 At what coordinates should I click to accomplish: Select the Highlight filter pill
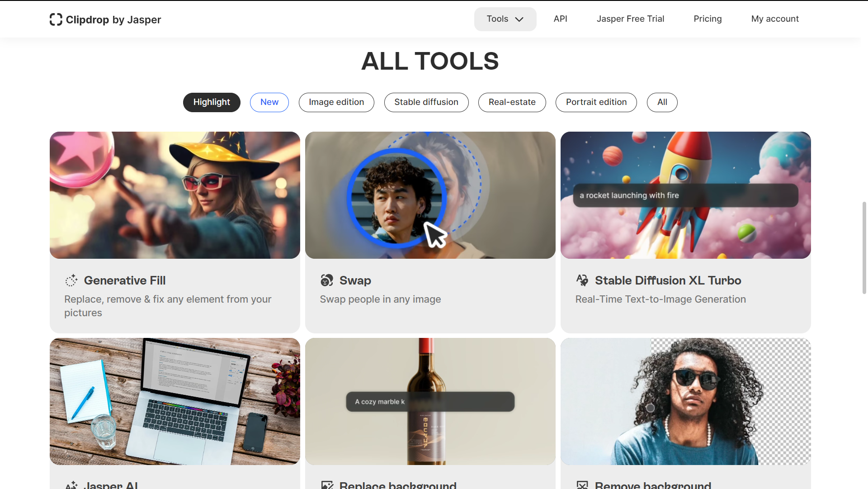212,102
